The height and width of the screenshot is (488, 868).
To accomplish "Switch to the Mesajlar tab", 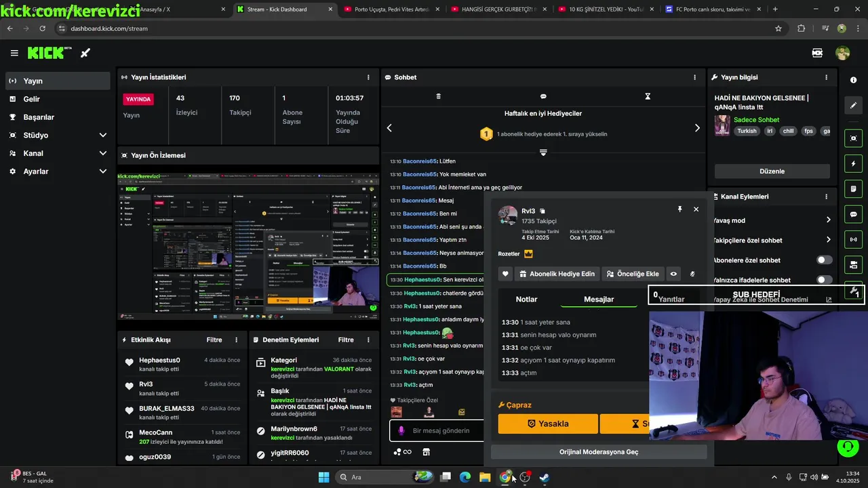I will coord(599,299).
